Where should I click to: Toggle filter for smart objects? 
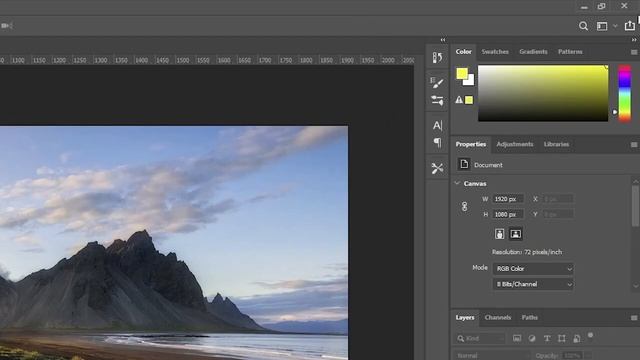coord(577,338)
